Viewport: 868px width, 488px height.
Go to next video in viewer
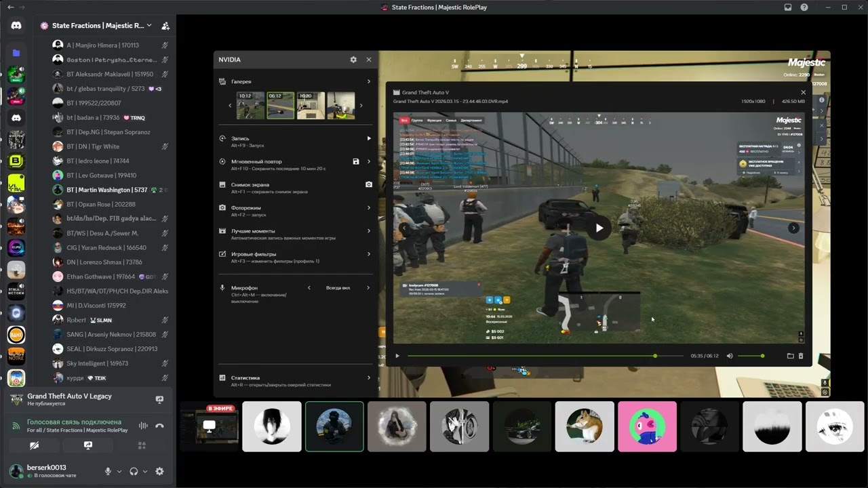[x=793, y=228]
